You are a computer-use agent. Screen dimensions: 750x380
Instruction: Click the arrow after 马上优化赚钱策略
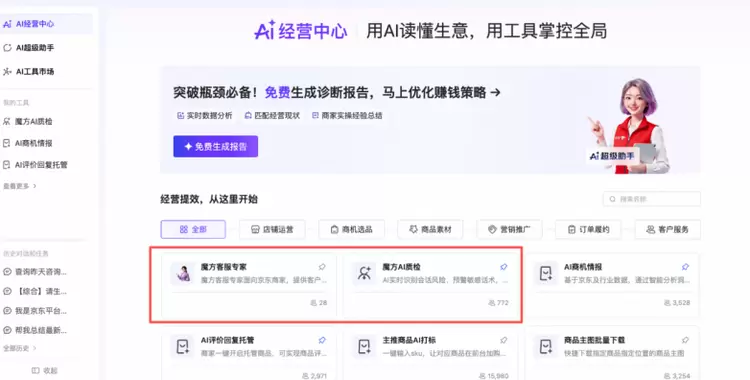(496, 92)
